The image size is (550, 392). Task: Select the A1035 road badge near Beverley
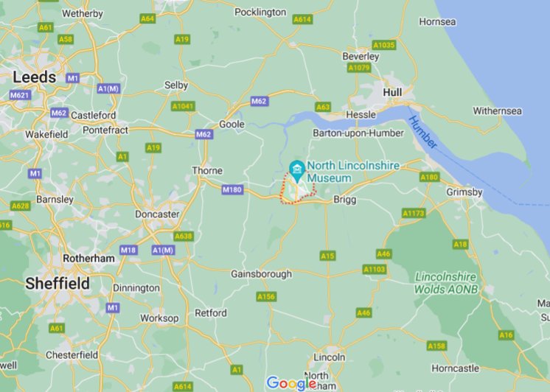coord(384,45)
